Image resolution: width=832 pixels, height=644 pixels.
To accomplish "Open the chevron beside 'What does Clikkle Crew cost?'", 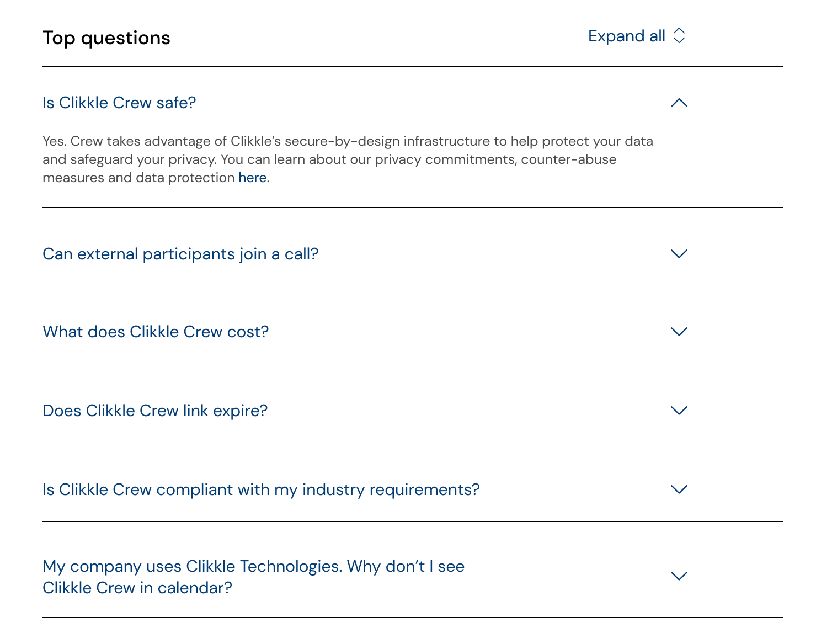I will click(679, 331).
